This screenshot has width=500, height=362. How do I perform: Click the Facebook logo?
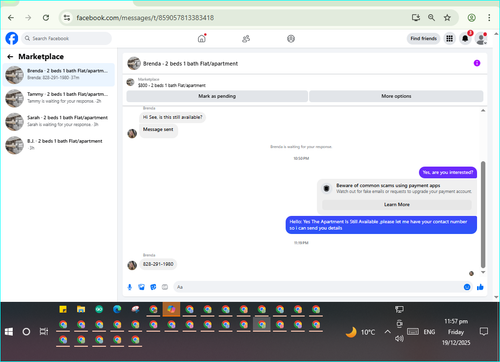coord(12,38)
